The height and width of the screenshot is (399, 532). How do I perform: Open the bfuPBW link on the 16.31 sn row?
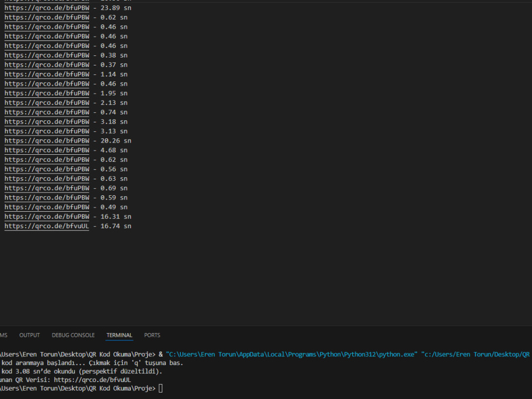point(47,217)
